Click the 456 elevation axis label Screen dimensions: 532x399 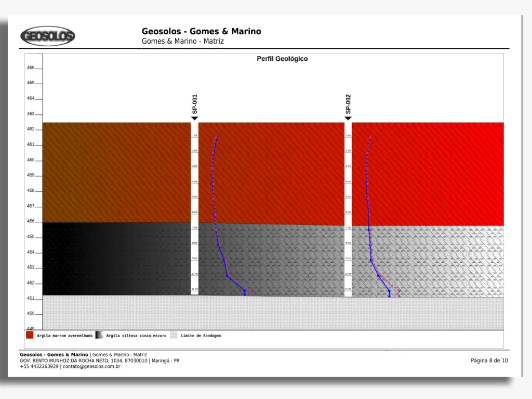(31, 221)
